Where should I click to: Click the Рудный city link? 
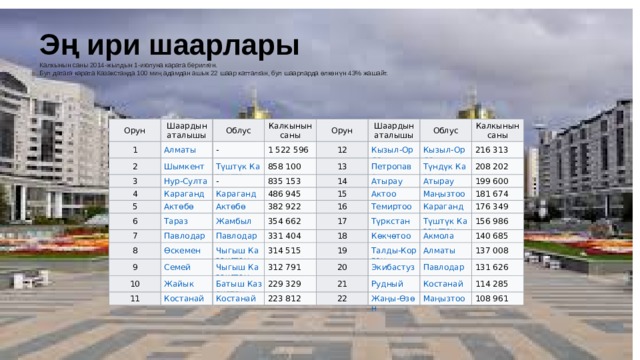[x=387, y=284]
